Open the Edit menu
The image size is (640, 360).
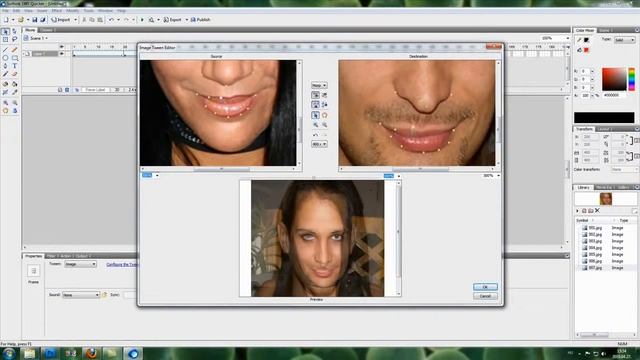coord(16,11)
